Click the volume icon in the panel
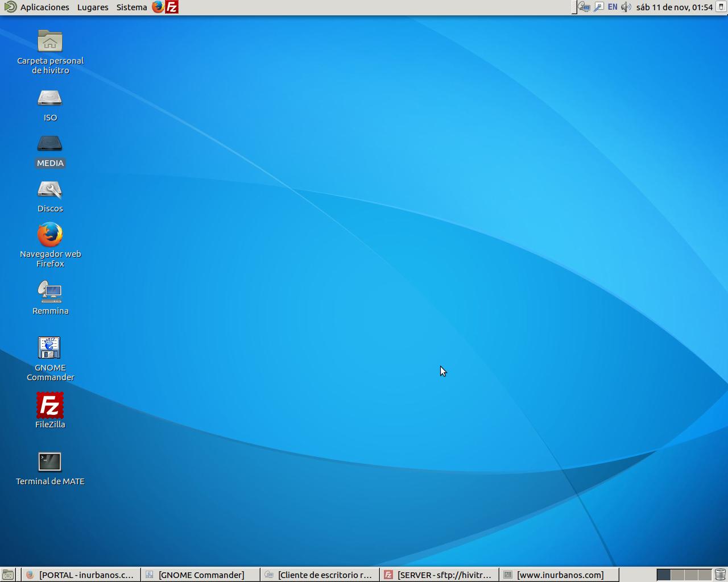Viewport: 728px width, 582px height. coord(624,7)
